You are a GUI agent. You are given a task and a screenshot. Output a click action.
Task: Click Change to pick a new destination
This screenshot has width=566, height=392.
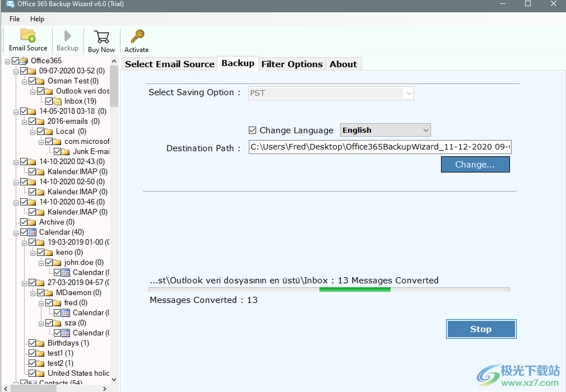point(475,164)
